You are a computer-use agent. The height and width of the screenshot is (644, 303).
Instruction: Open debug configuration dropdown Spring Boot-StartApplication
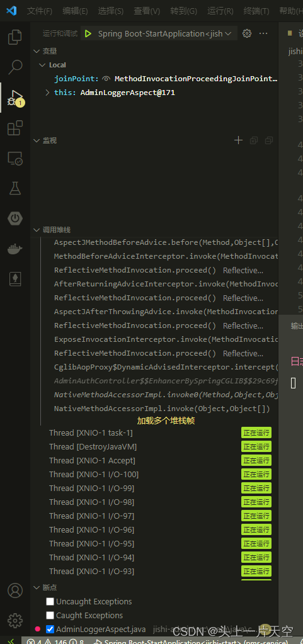point(164,33)
